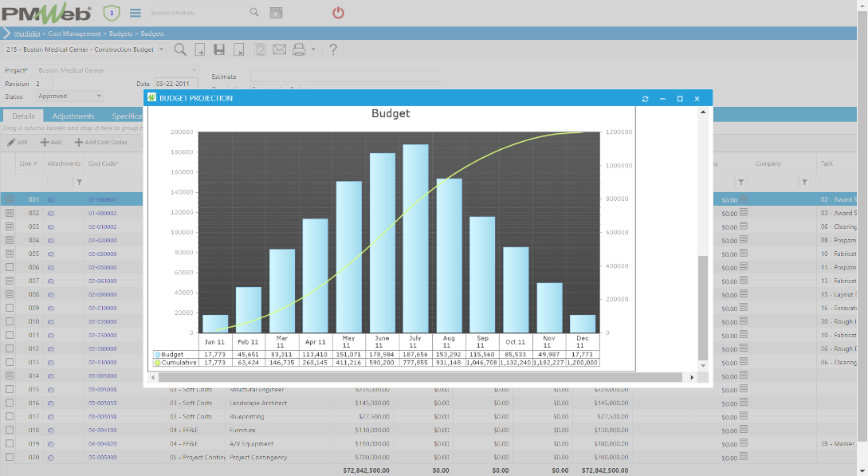Screen dimensions: 868x476
Task: Click the notes icon in row 020
Action: (x=744, y=457)
